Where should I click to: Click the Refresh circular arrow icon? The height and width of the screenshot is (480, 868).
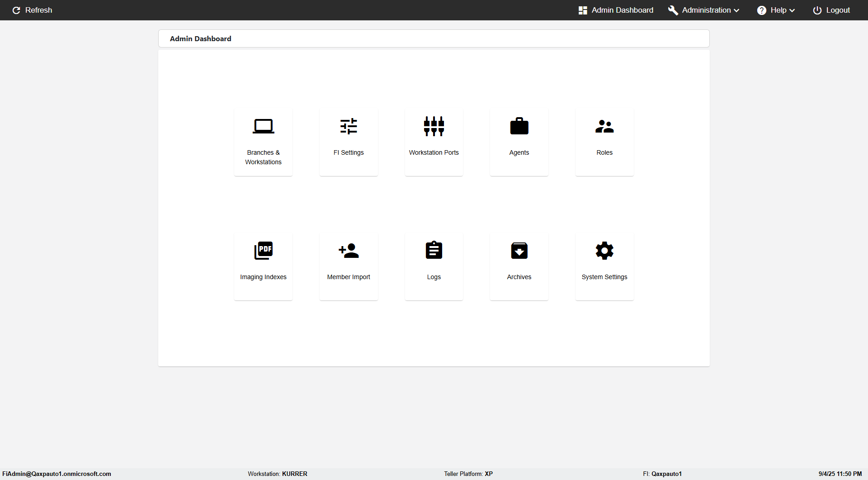16,10
